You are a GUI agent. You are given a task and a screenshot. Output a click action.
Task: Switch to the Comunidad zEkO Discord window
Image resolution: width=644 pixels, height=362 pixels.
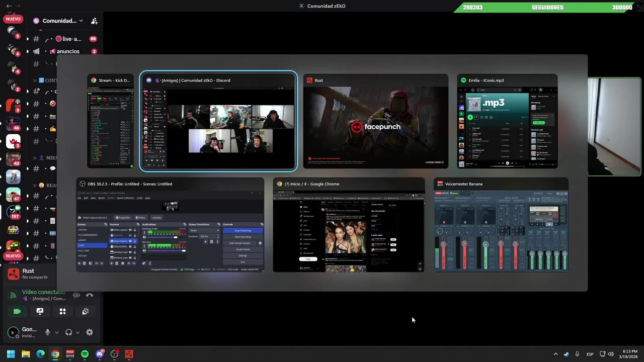coord(218,121)
